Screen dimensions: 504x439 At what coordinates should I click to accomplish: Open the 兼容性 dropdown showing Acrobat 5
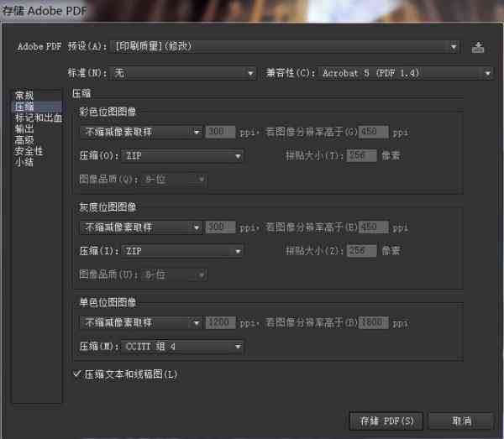(x=406, y=73)
